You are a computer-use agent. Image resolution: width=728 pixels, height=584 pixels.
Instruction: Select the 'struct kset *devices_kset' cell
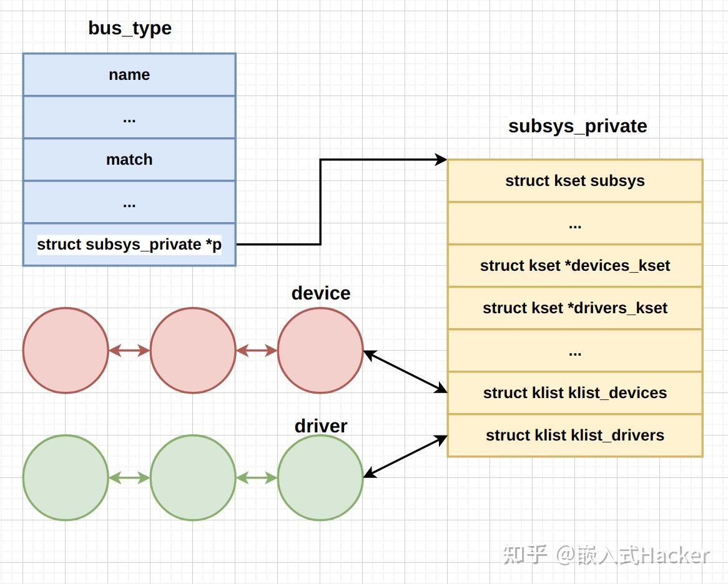[575, 266]
